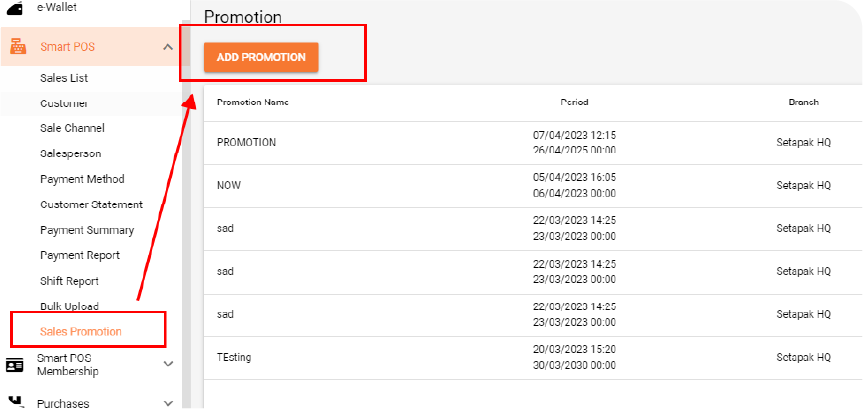Expand the Smart POS Membership chevron
The height and width of the screenshot is (409, 863).
[168, 364]
